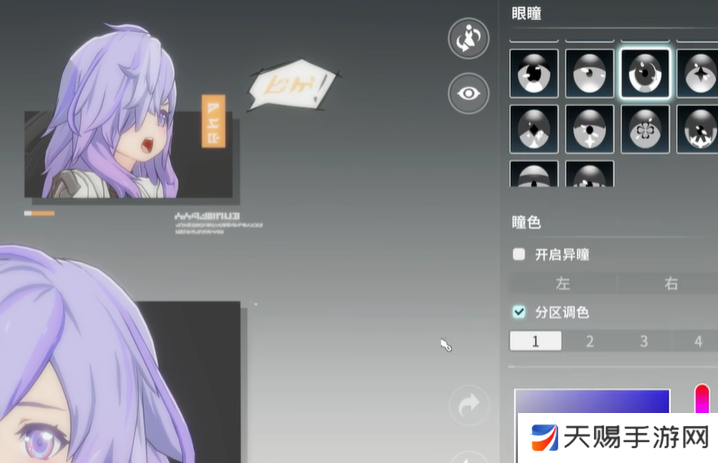This screenshot has height=463, width=718.
Task: Click the 瞳色 section heading
Action: [527, 223]
